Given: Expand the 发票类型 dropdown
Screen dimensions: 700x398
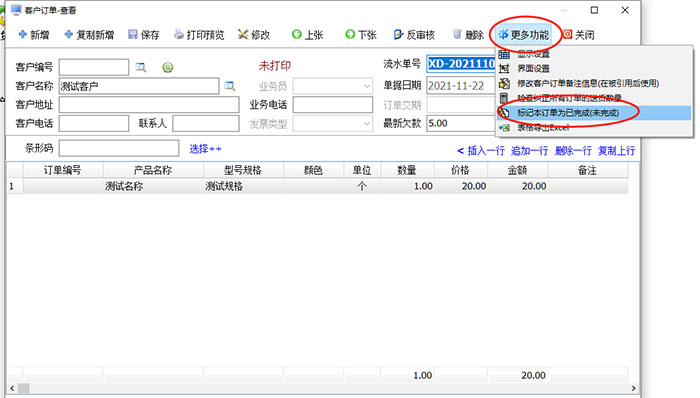Looking at the screenshot, I should point(367,124).
